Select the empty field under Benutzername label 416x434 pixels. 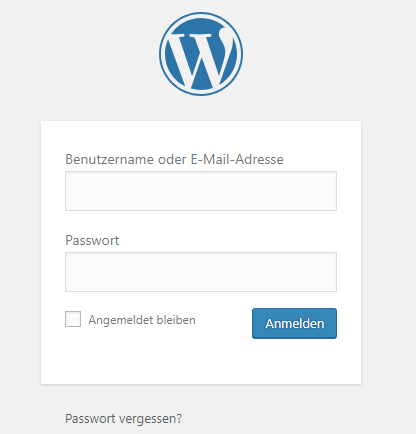click(x=201, y=191)
